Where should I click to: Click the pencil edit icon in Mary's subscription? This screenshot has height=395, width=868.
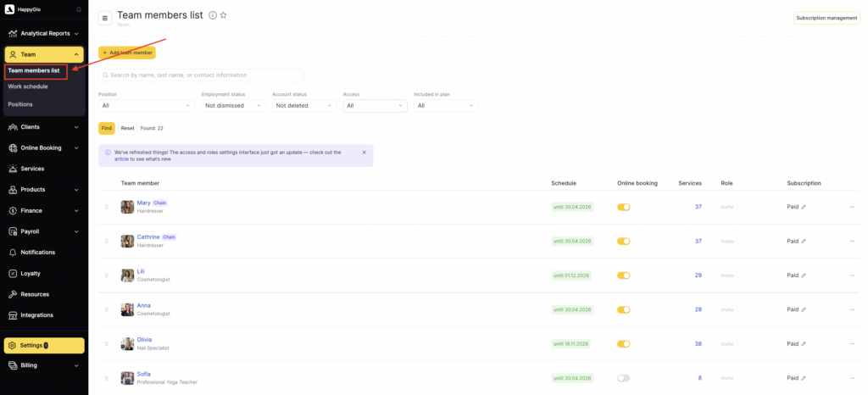pos(804,207)
